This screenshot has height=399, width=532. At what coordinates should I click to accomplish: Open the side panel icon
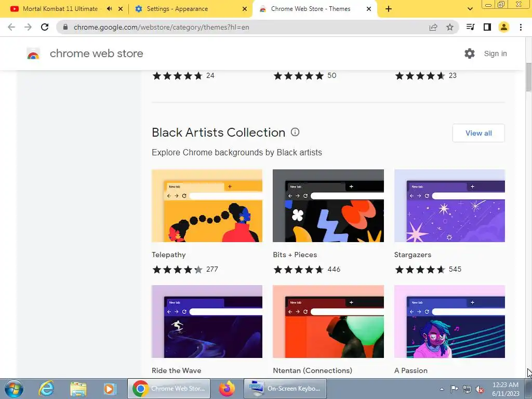coord(487,27)
